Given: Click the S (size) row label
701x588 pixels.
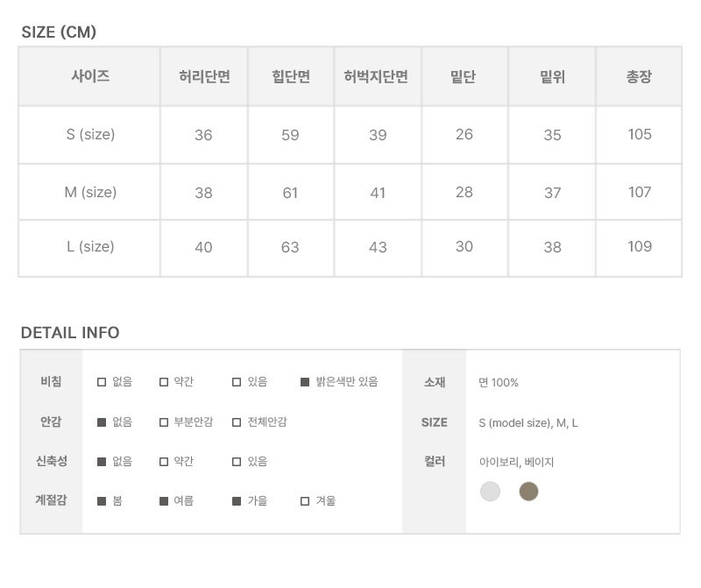Looking at the screenshot, I should click(x=90, y=134).
